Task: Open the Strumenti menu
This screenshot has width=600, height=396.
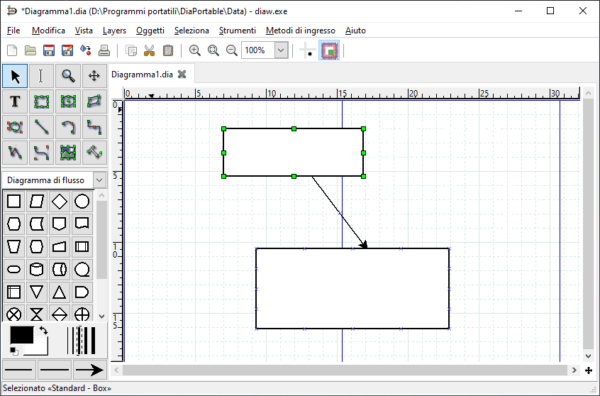Action: click(237, 31)
